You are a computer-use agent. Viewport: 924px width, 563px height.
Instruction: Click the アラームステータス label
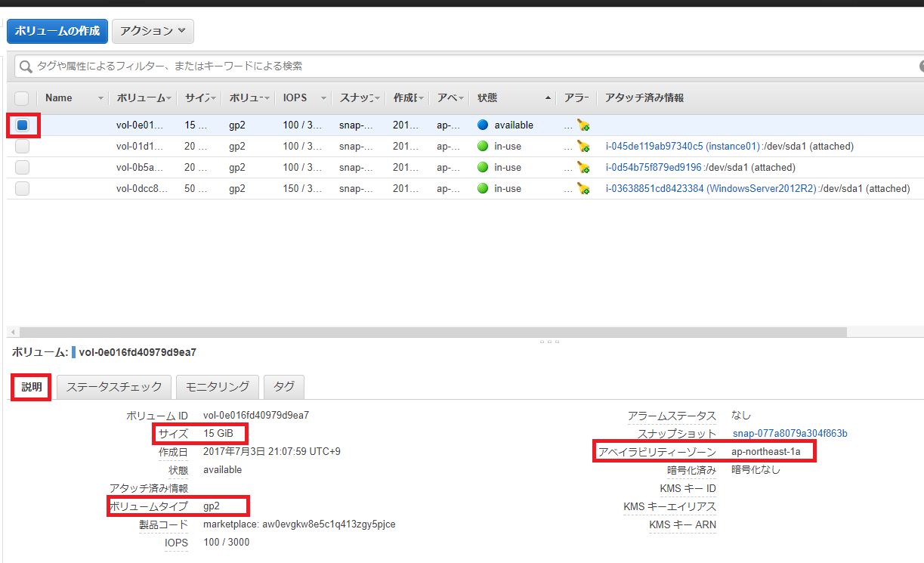[x=672, y=416]
